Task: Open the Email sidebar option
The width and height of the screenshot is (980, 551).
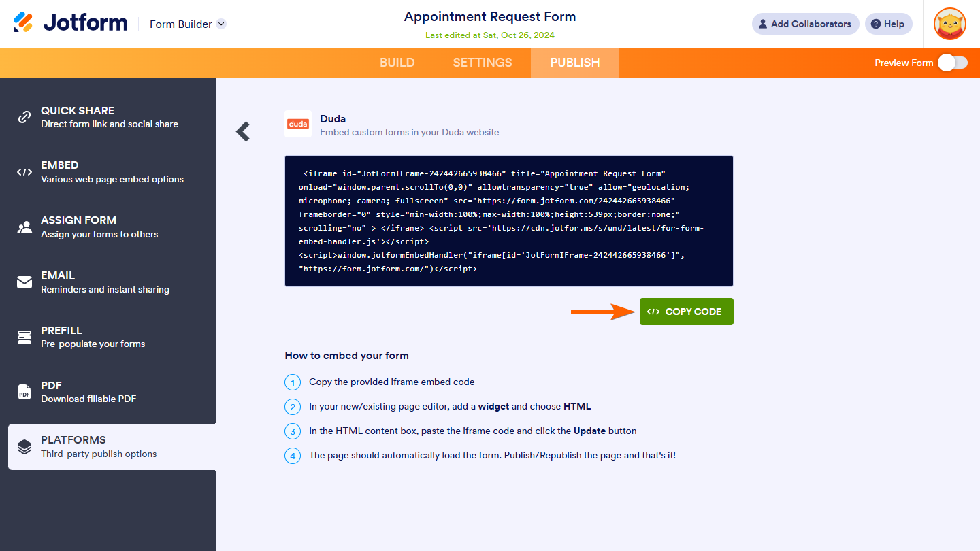Action: click(108, 282)
